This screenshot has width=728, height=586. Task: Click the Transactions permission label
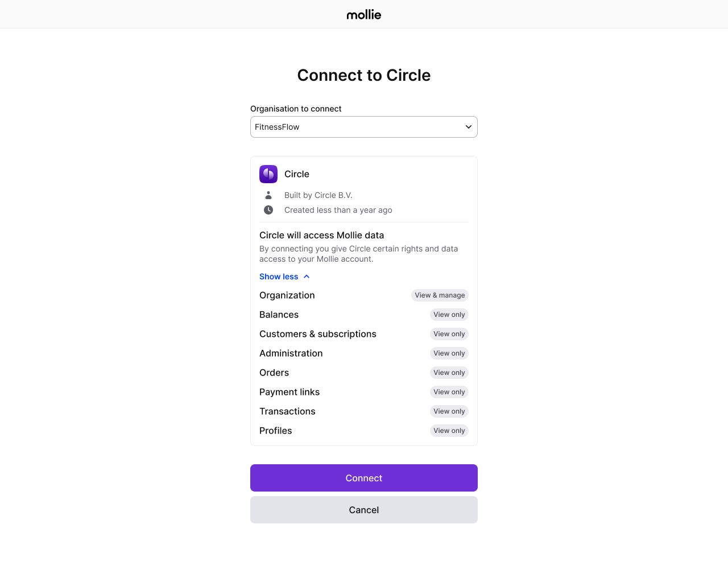click(287, 411)
